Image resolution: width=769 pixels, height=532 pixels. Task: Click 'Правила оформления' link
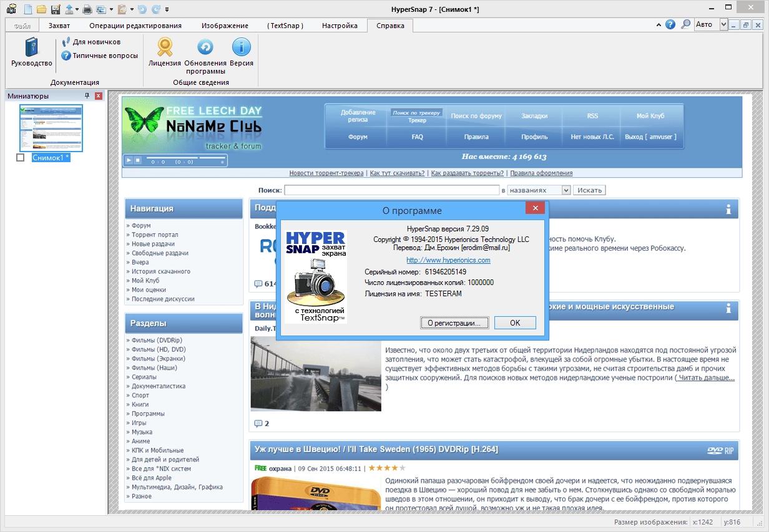click(x=541, y=173)
